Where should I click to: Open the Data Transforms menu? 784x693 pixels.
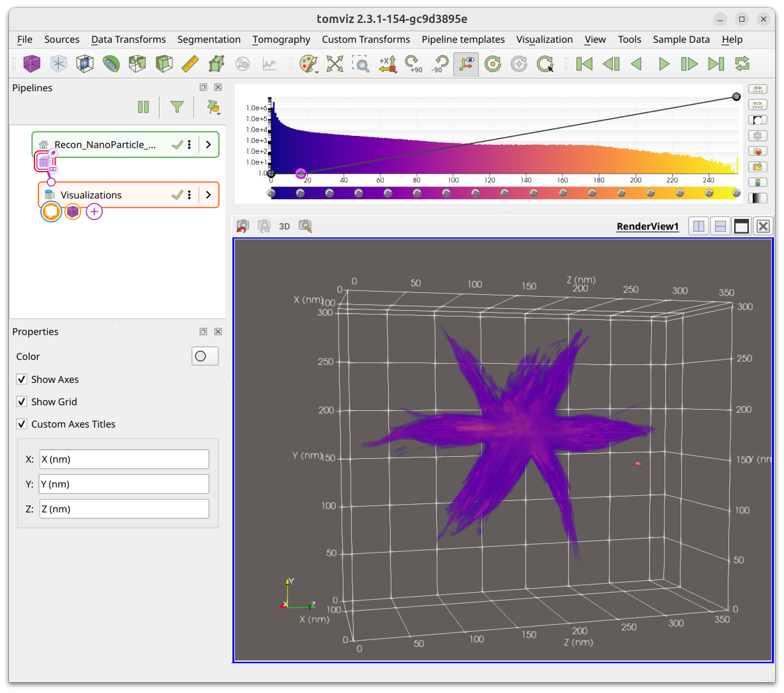point(128,40)
